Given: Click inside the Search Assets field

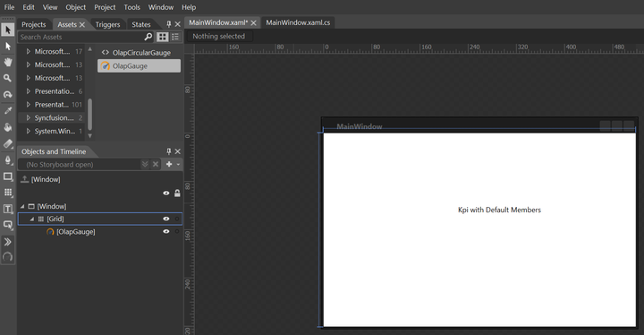Looking at the screenshot, I should 80,37.
